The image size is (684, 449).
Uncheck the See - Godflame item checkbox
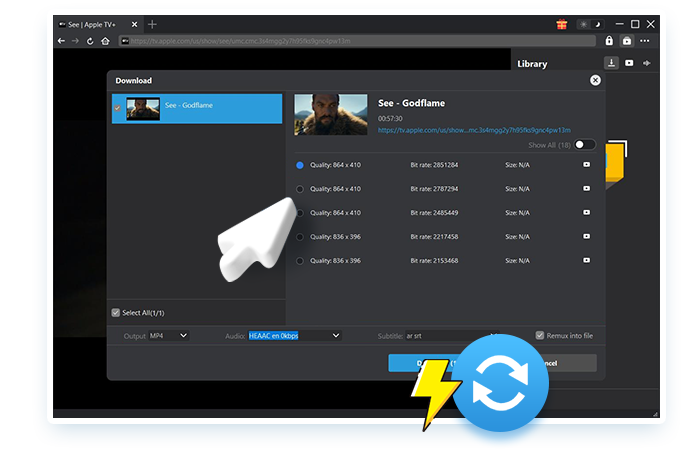coord(117,108)
